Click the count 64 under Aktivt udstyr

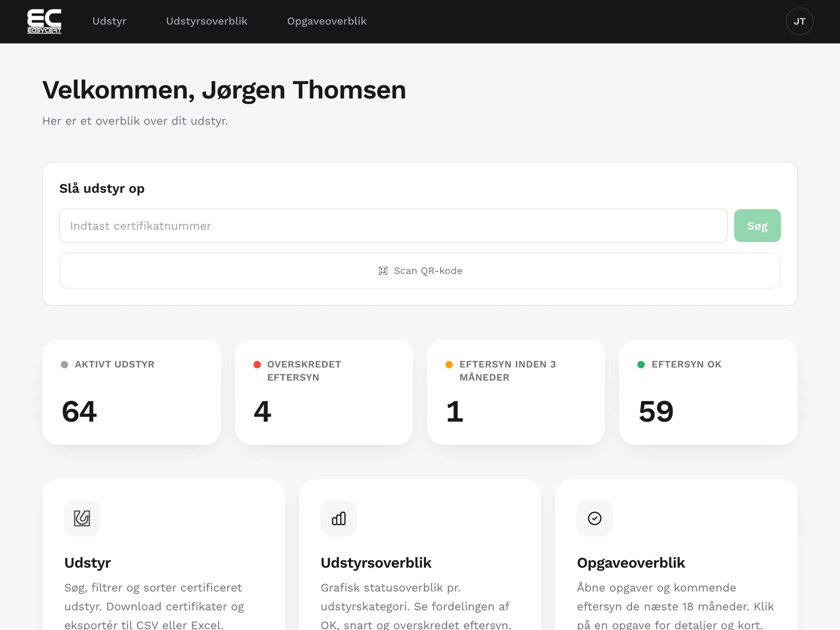point(79,411)
